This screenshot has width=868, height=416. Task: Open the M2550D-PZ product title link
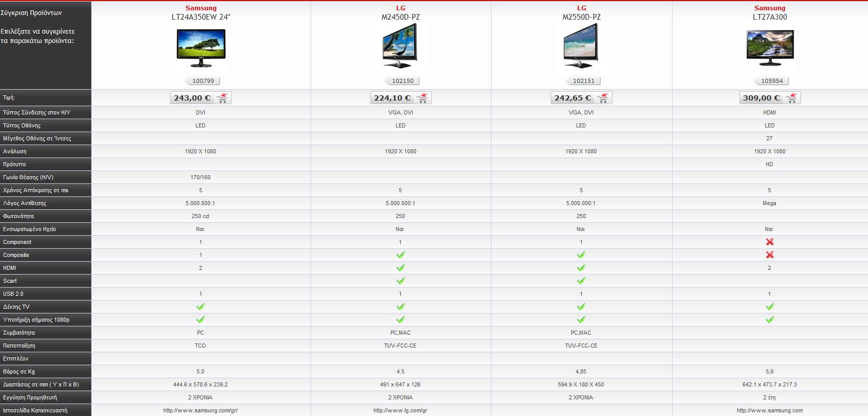(581, 17)
